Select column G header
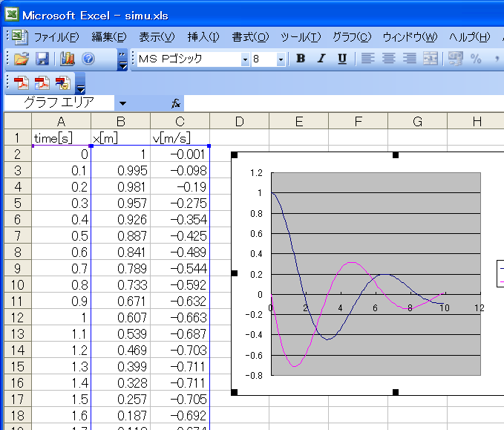504x430 pixels. [x=418, y=122]
